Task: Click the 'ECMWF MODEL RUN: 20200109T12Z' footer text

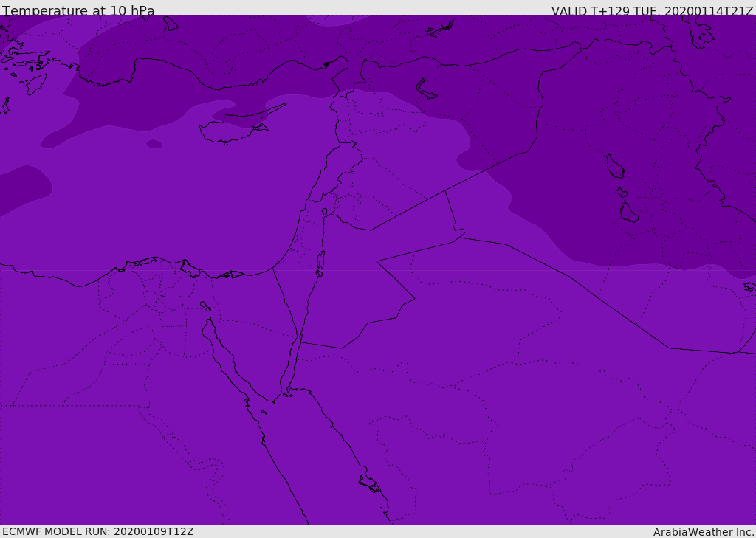Action: 98,531
